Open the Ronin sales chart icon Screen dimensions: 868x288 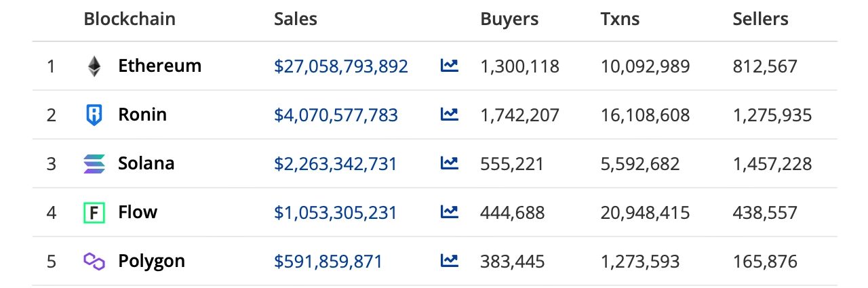point(449,115)
